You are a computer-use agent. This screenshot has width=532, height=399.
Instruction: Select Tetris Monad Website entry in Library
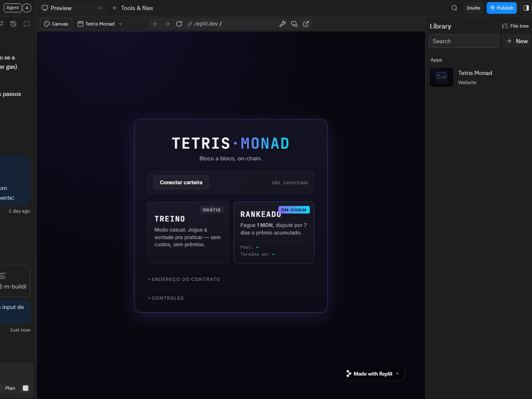pyautogui.click(x=479, y=77)
